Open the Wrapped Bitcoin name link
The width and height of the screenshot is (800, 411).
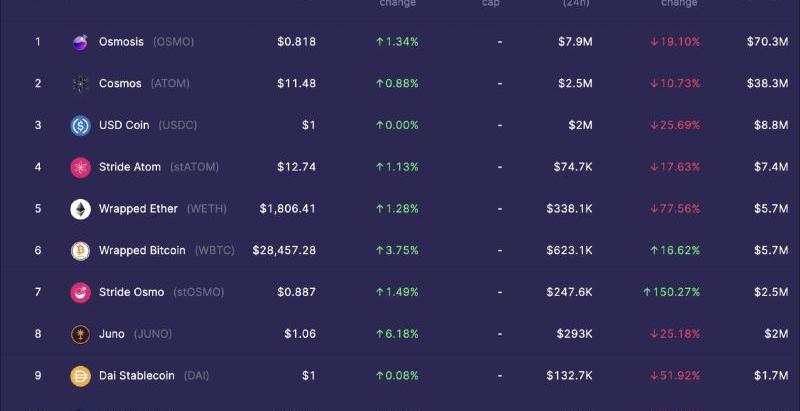[x=142, y=251]
